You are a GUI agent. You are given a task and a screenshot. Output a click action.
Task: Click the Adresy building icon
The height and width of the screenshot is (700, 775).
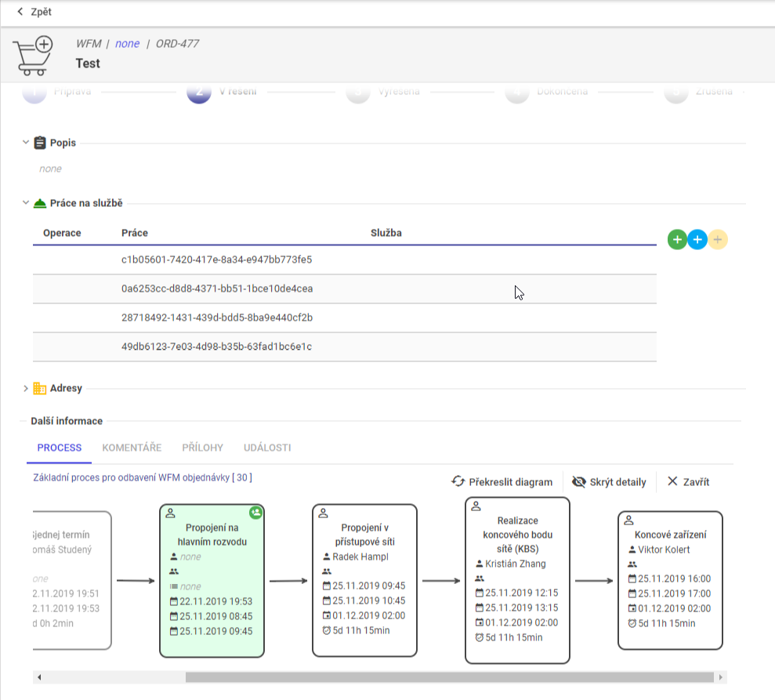pyautogui.click(x=39, y=388)
